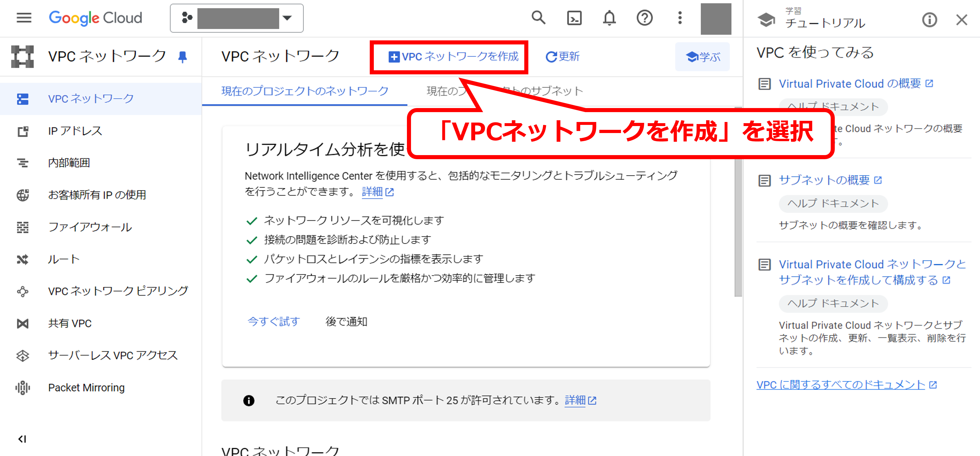Open ファイアウォール in the sidebar
This screenshot has width=980, height=456.
click(x=90, y=227)
